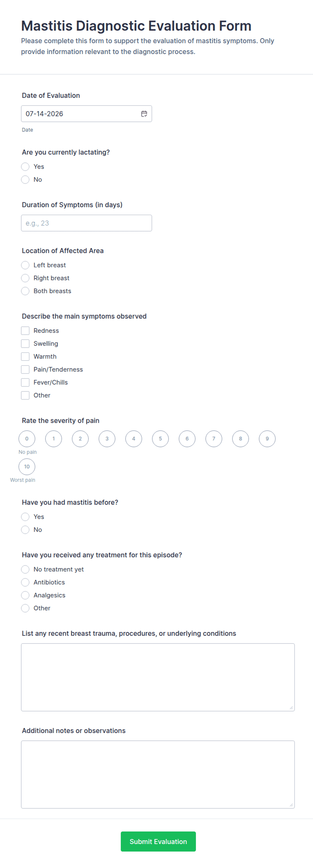Screen dimensions: 313x868
Task: Click the recent breast trauma text area
Action: (158, 677)
